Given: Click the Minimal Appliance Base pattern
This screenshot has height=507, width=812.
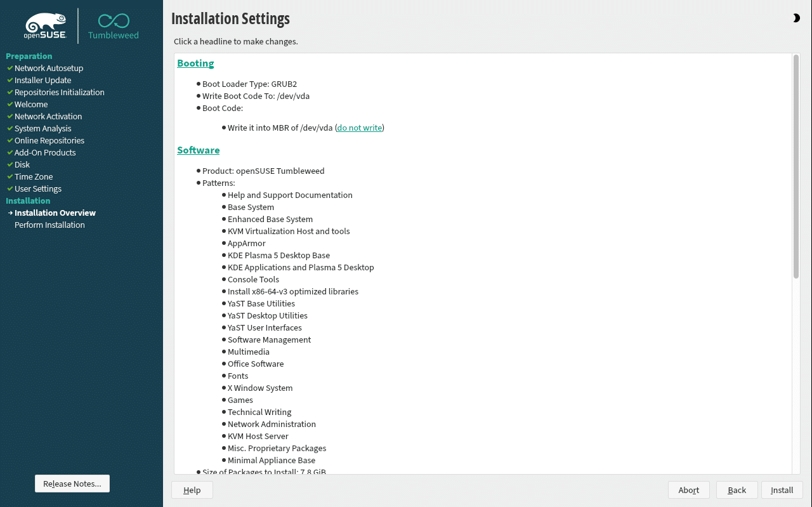Looking at the screenshot, I should tap(272, 460).
